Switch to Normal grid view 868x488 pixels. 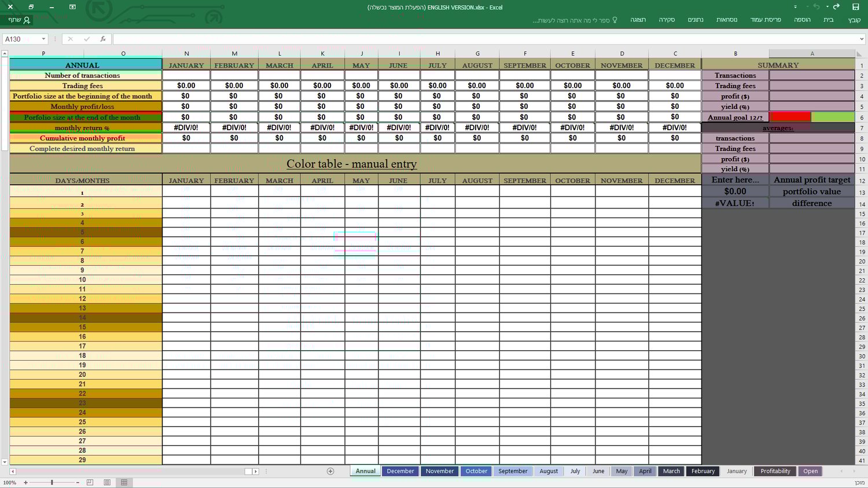pyautogui.click(x=124, y=482)
